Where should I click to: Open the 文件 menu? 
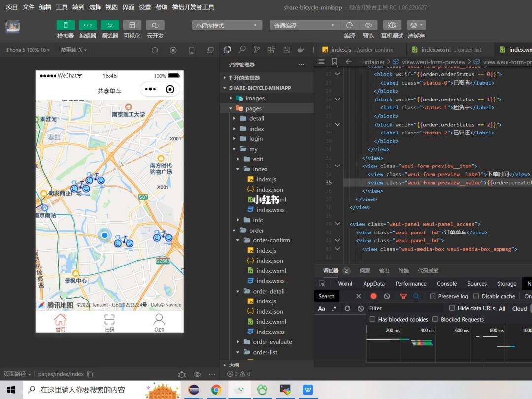click(29, 7)
